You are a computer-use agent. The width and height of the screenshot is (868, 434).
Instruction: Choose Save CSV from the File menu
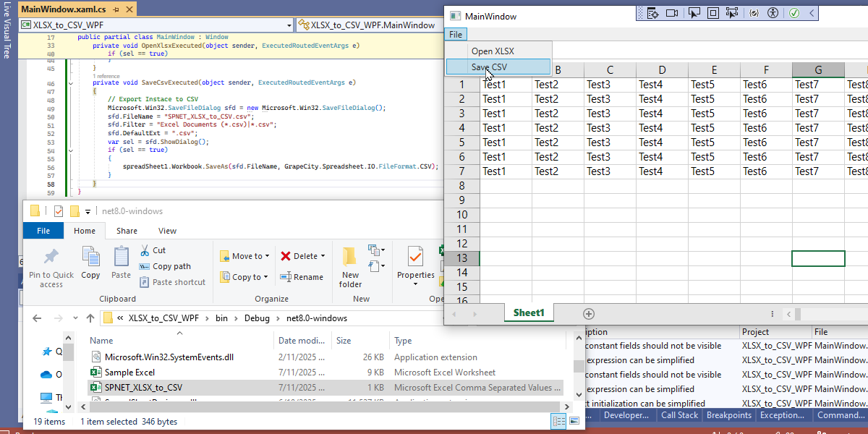pos(498,67)
